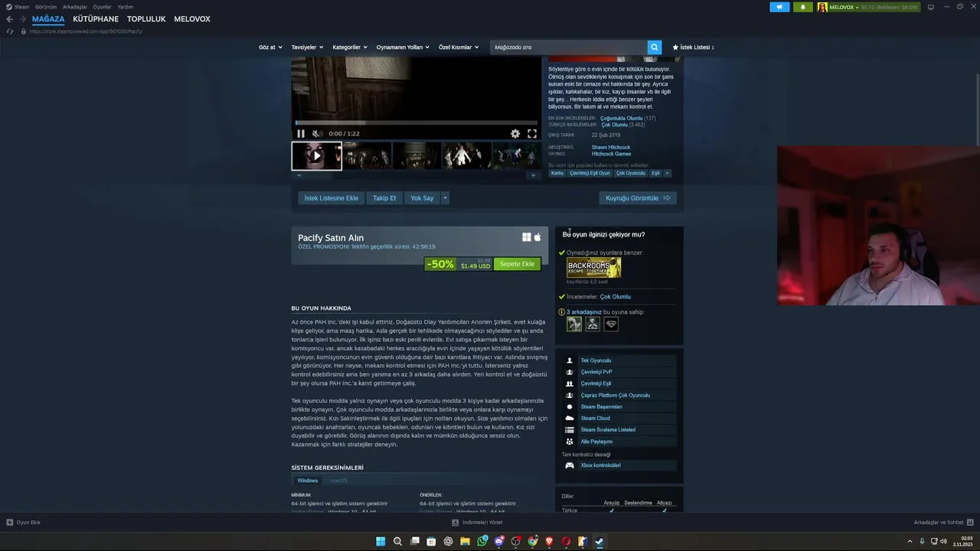Open Microsoft Store from taskbar
Image resolution: width=980 pixels, height=551 pixels.
pyautogui.click(x=431, y=542)
